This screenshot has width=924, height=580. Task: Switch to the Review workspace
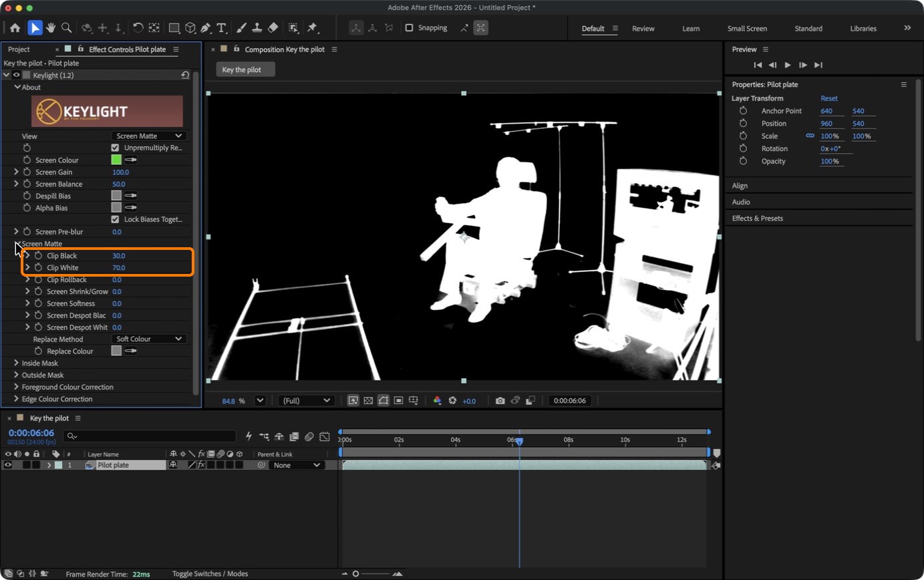(x=643, y=29)
